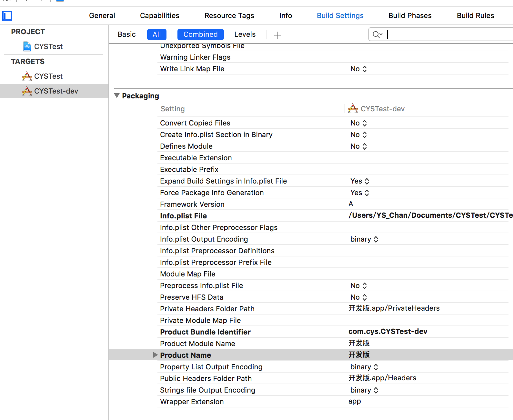Screen dimensions: 513x420
Task: Select Private Module Map File setting
Action: pyautogui.click(x=200, y=320)
